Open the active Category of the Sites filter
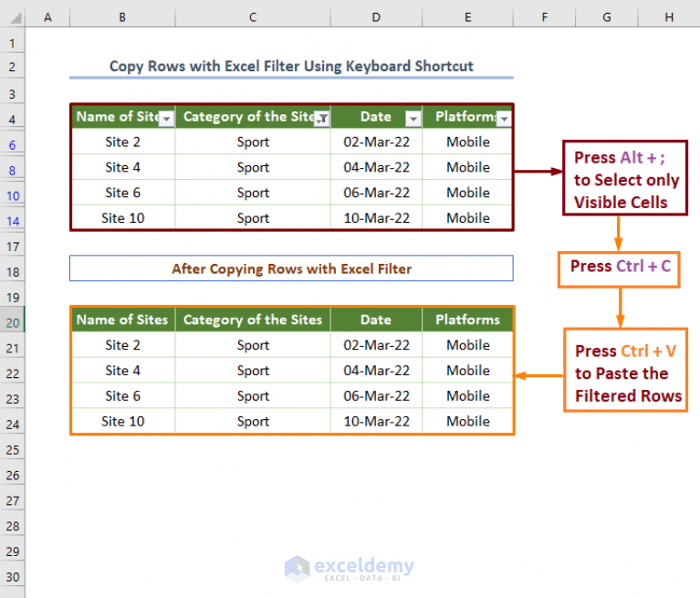700x598 pixels. (322, 119)
